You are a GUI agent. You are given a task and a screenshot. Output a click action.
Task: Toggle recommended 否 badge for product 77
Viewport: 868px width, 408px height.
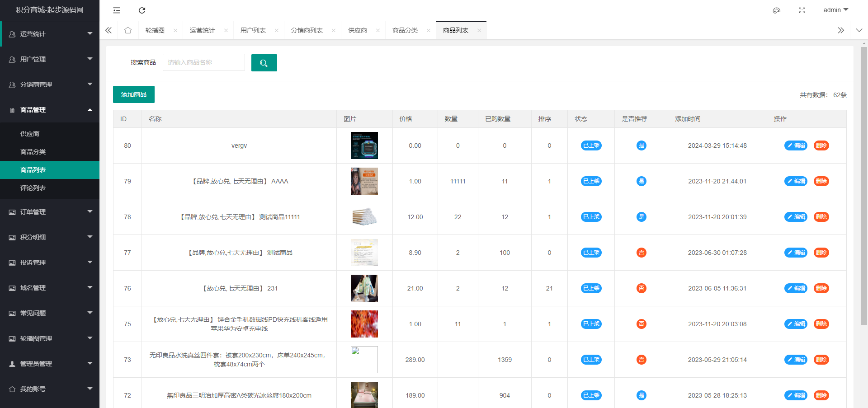(x=641, y=253)
